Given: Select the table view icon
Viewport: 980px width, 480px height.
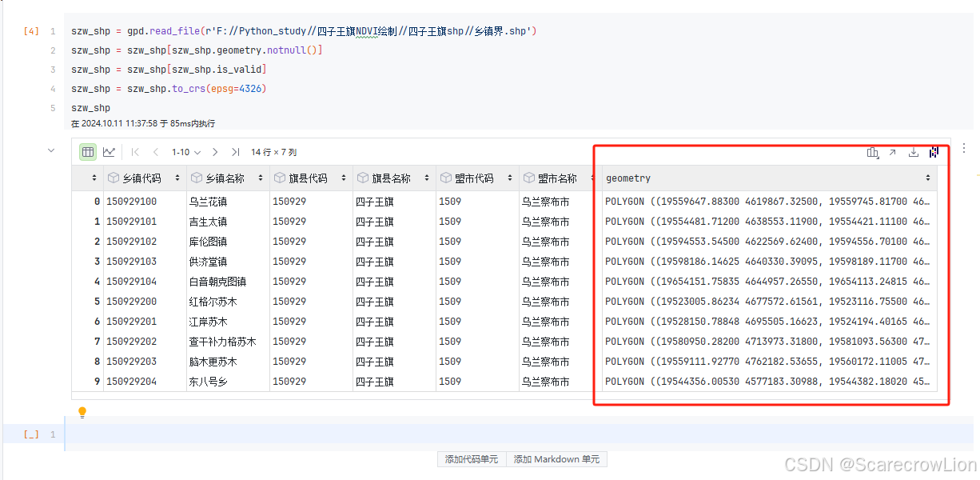Looking at the screenshot, I should 88,151.
